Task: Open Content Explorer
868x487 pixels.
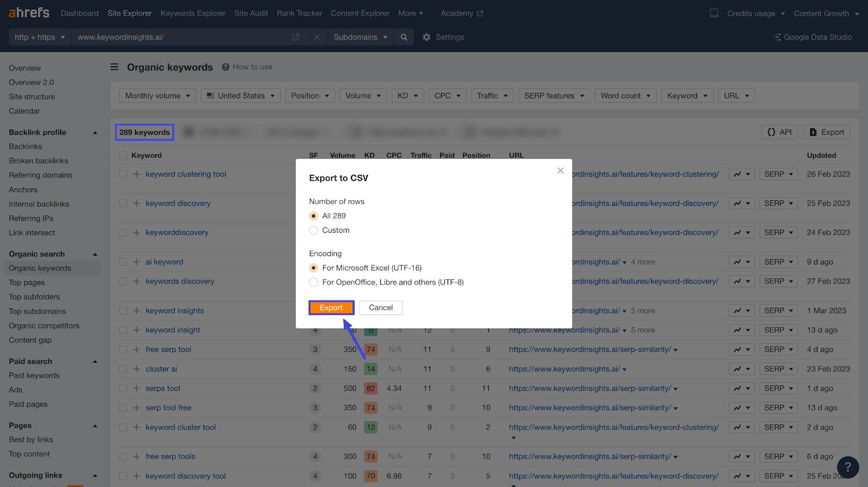Action: click(360, 13)
